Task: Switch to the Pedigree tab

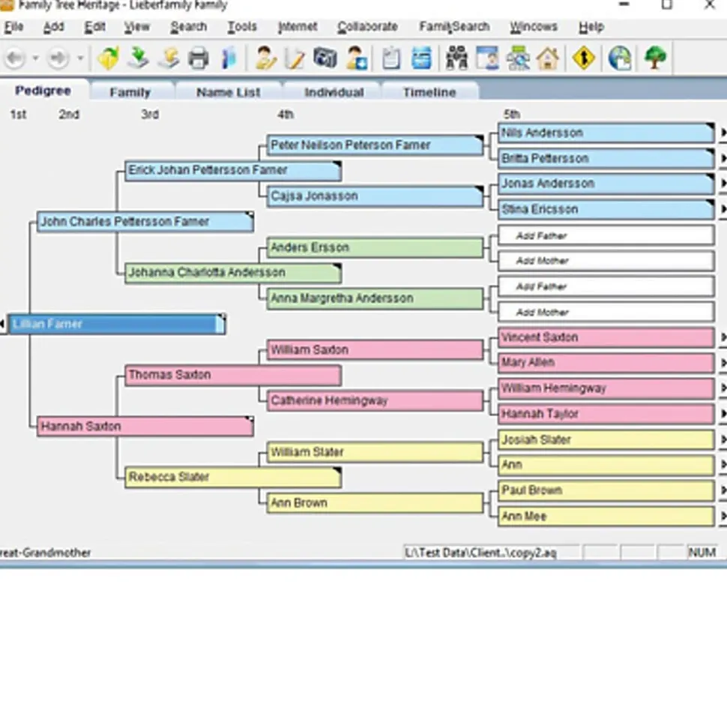Action: click(43, 91)
